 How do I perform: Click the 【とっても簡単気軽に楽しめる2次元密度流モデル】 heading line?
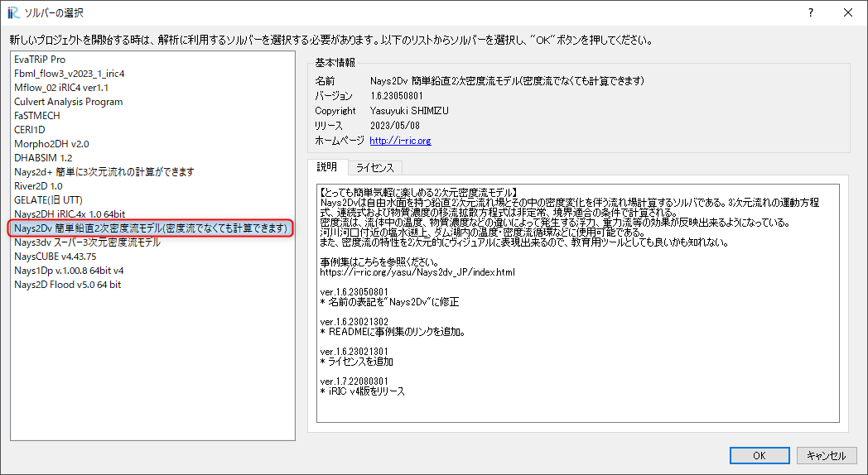tap(419, 193)
